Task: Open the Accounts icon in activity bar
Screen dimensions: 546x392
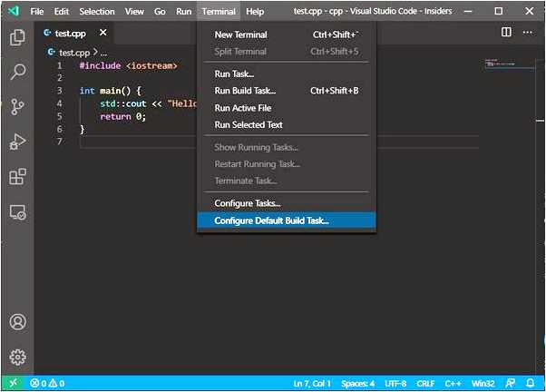Action: tap(17, 321)
